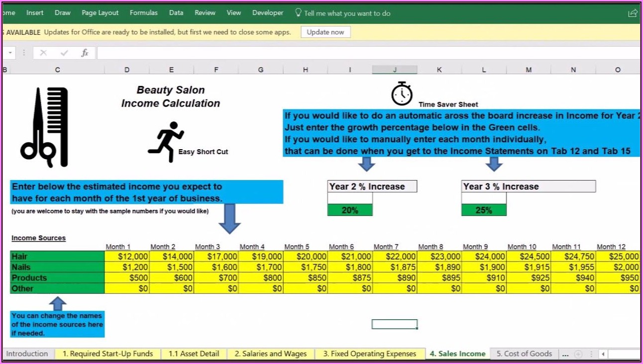Image resolution: width=643 pixels, height=364 pixels.
Task: Click the Share icon in the ribbon corner
Action: coord(633,13)
